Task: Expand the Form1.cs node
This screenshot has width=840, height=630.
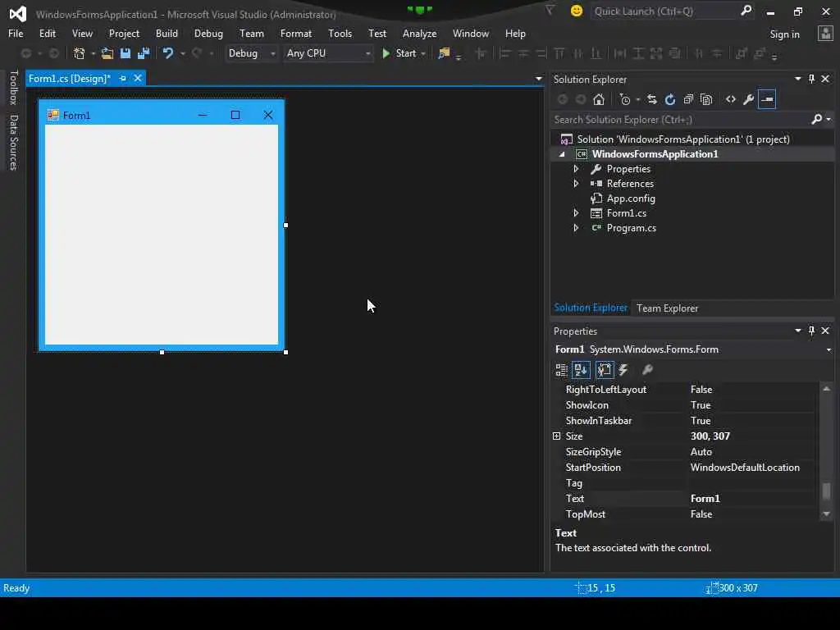Action: 576,213
